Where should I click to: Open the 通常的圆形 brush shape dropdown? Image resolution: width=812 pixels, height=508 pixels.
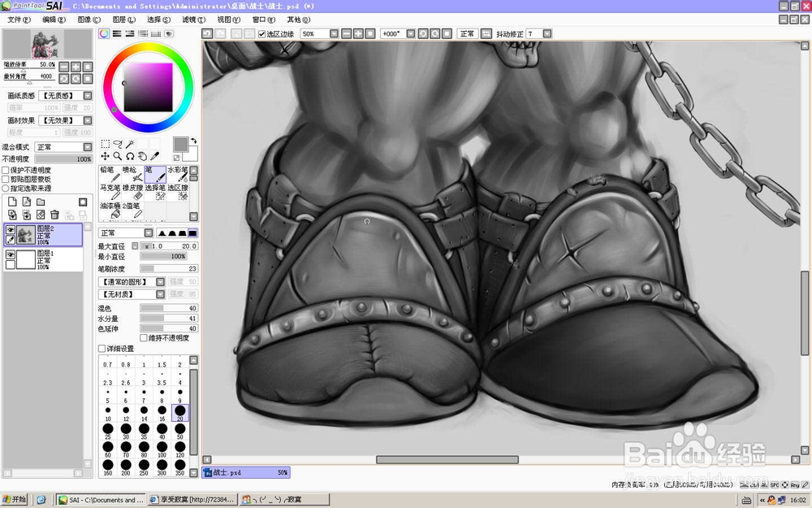pyautogui.click(x=161, y=282)
